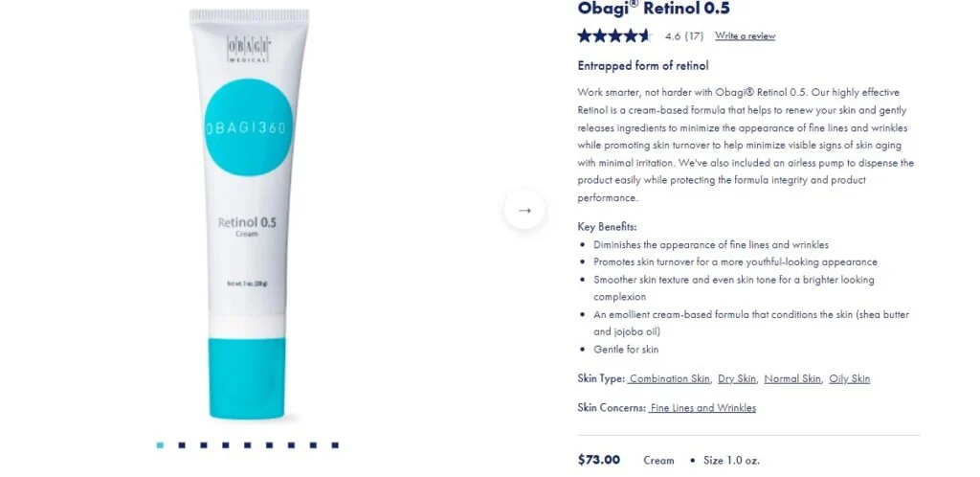Viewport: 980px width, 477px height.
Task: Select the third carousel dot indicator
Action: [x=204, y=445]
